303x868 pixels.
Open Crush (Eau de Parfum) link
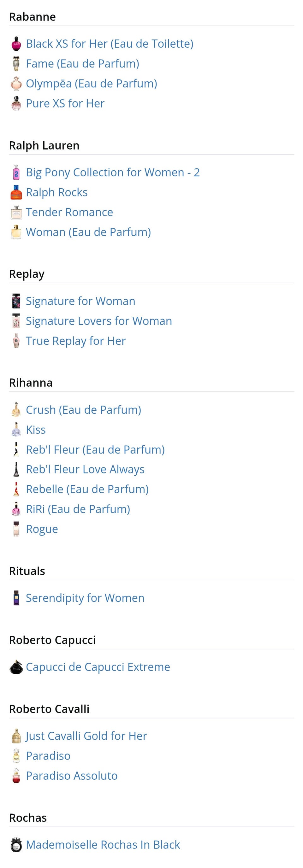click(x=83, y=410)
